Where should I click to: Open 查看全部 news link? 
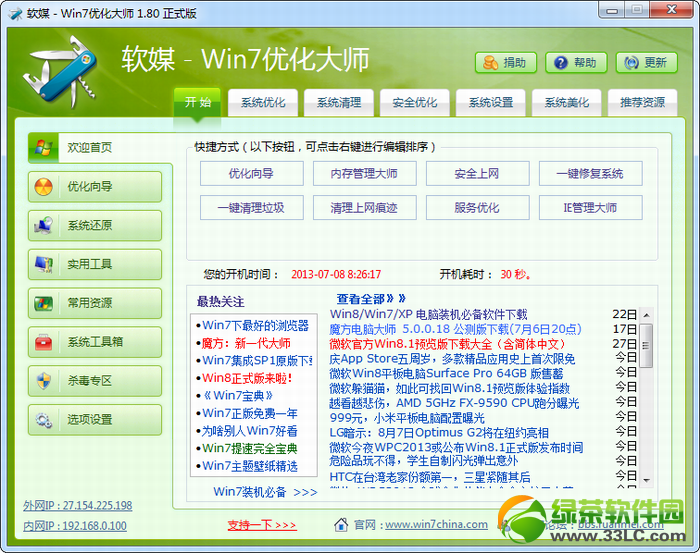[371, 299]
